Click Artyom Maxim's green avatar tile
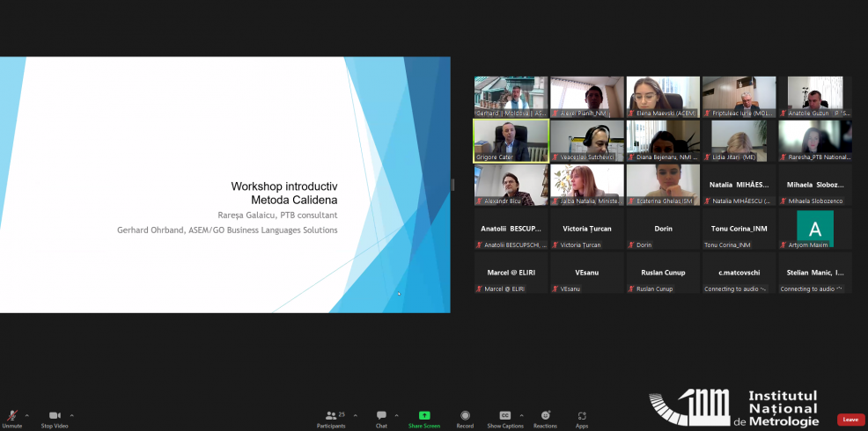 tap(814, 229)
